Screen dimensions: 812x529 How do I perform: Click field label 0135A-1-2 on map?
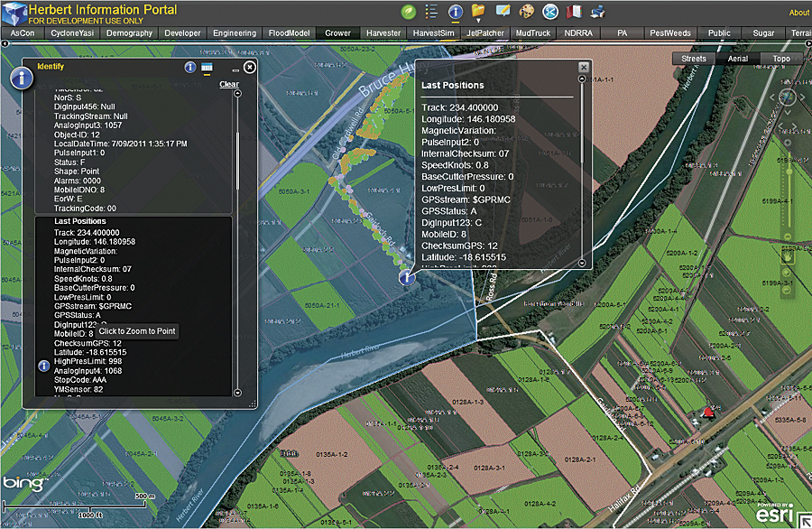(331, 455)
